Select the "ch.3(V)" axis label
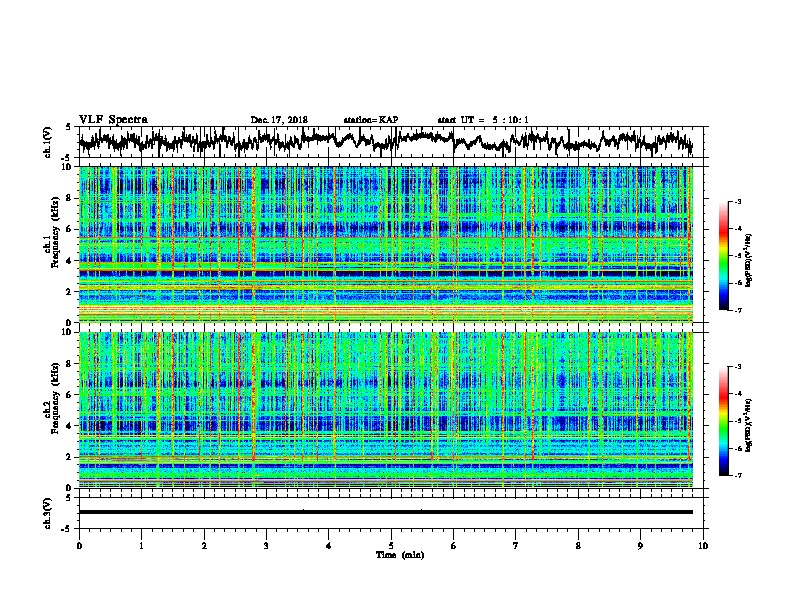792x612 pixels. pyautogui.click(x=48, y=513)
